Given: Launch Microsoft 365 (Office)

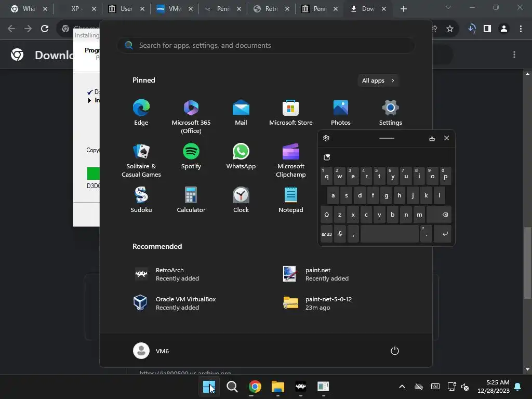Looking at the screenshot, I should tap(191, 117).
